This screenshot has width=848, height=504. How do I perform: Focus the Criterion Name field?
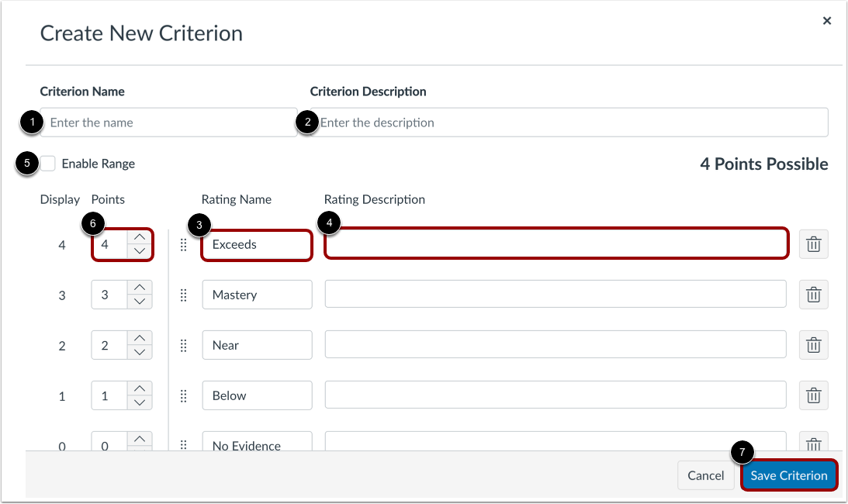point(171,123)
